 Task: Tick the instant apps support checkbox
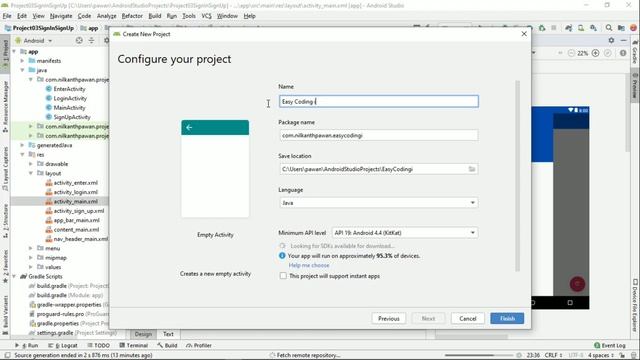click(283, 276)
